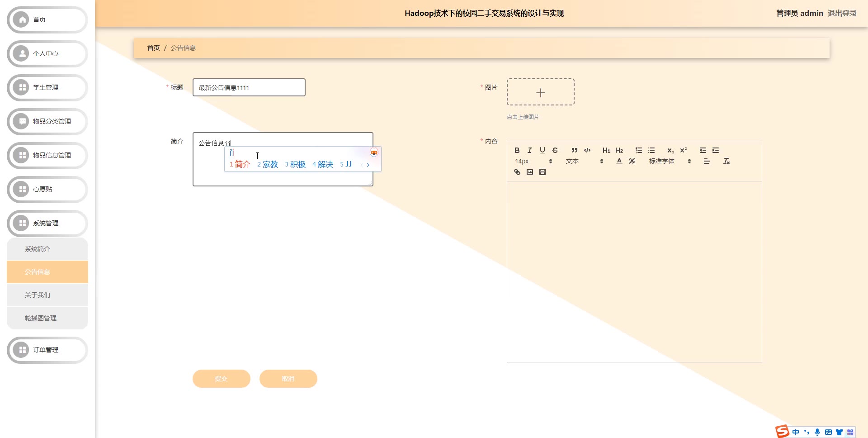Open the Sogou toolbox grid icon

[850, 432]
